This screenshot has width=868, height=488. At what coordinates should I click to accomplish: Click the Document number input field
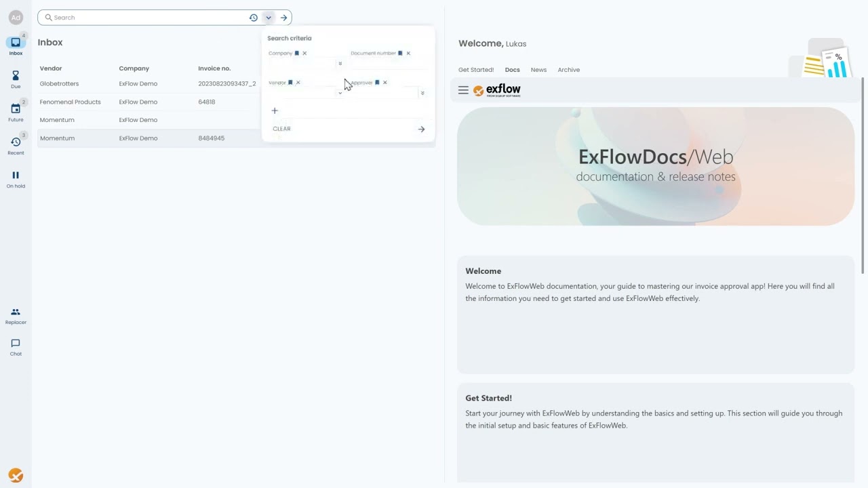[x=389, y=64]
